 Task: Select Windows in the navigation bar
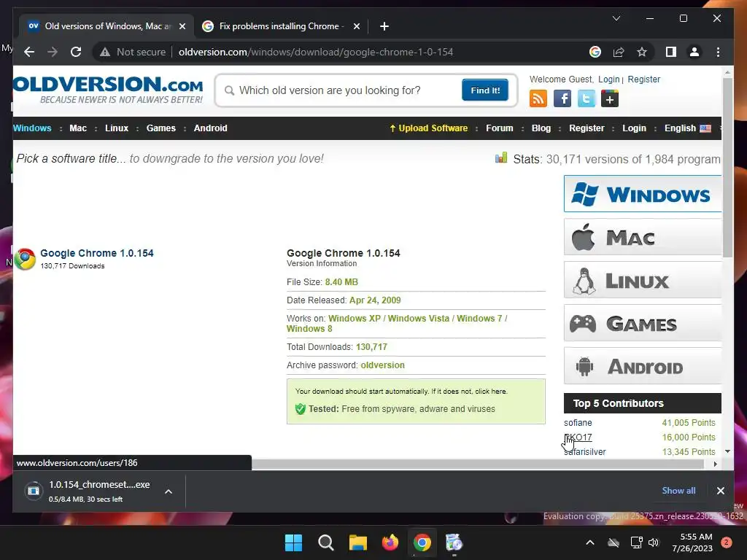(32, 128)
